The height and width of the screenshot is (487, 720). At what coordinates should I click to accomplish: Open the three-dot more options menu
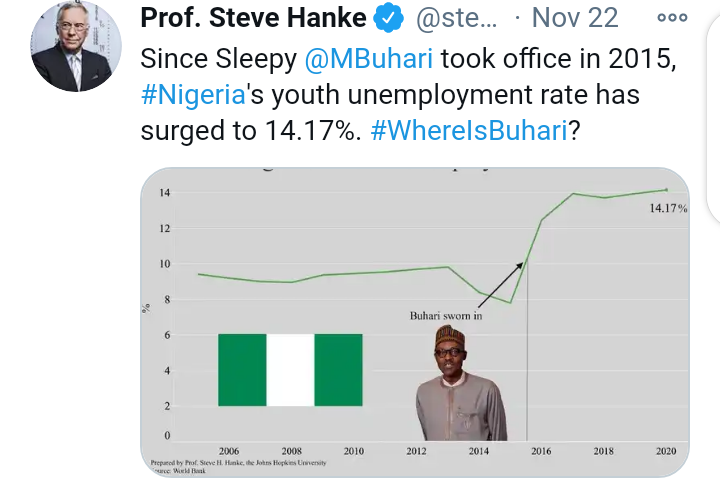click(672, 18)
